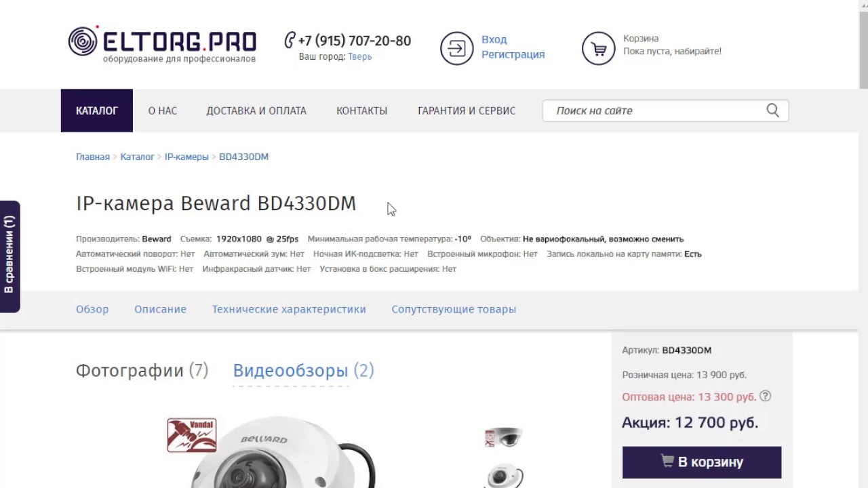Switch to the Видеообзоры tab
The image size is (868, 488).
pos(303,371)
